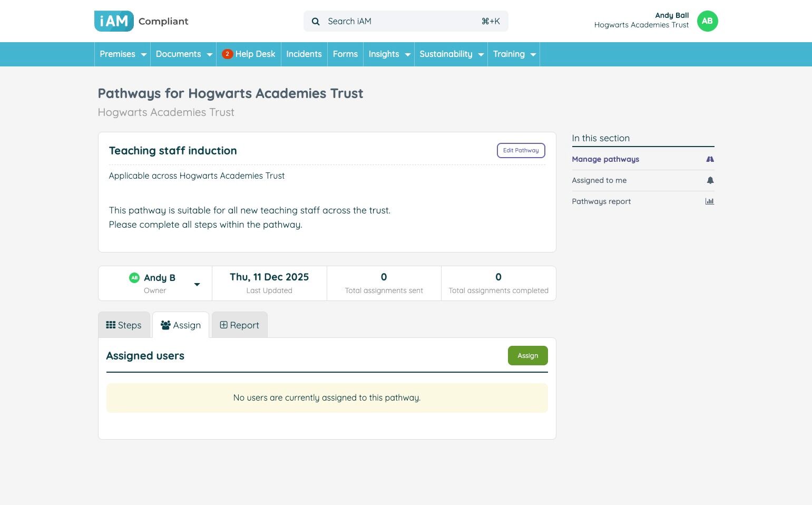
Task: Go to Help Desk
Action: (249, 54)
